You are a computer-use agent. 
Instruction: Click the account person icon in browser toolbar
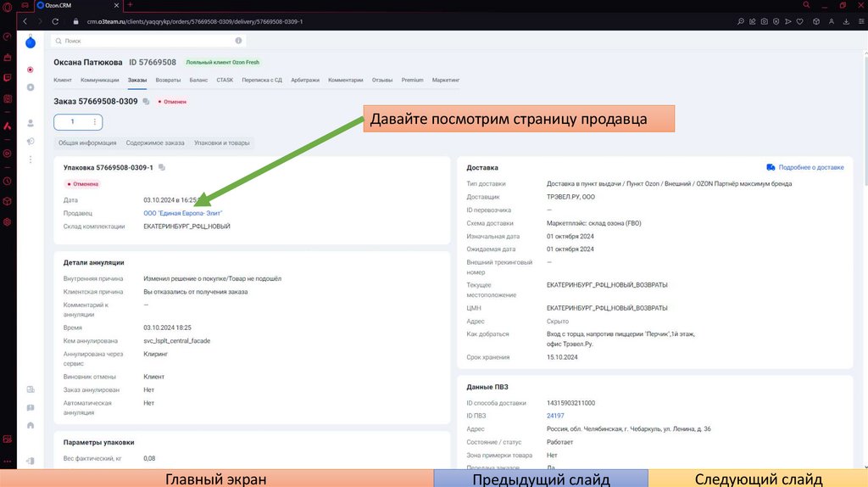pyautogui.click(x=832, y=21)
